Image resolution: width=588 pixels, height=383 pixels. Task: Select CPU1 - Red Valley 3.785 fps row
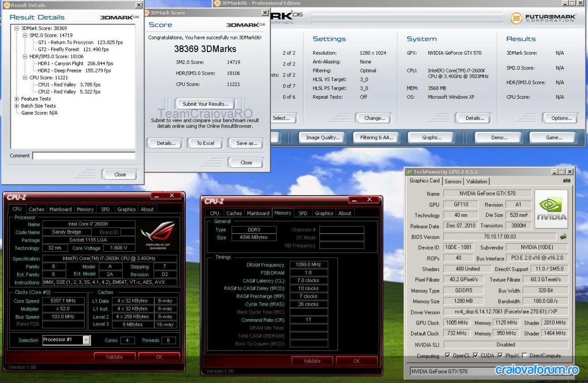point(69,85)
